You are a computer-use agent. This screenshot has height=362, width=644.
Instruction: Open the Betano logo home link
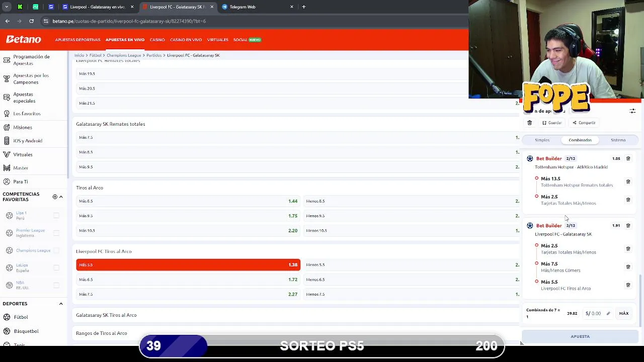pyautogui.click(x=23, y=39)
